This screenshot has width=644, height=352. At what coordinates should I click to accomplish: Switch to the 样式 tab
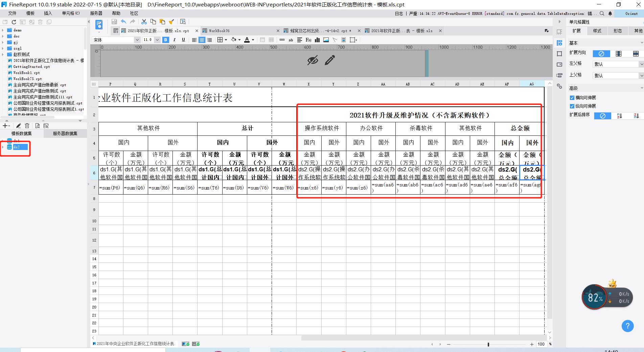tap(597, 31)
